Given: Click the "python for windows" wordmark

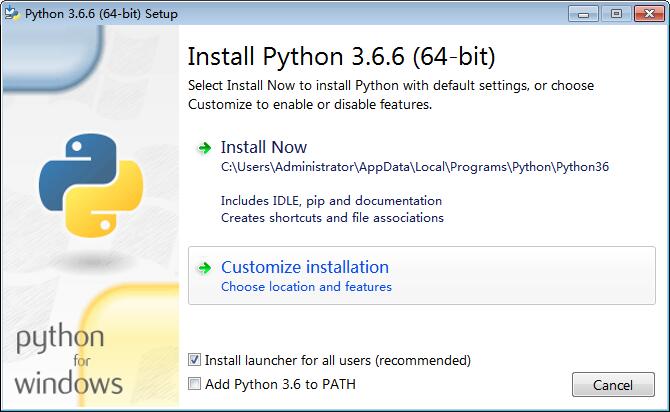Looking at the screenshot, I should tap(69, 360).
